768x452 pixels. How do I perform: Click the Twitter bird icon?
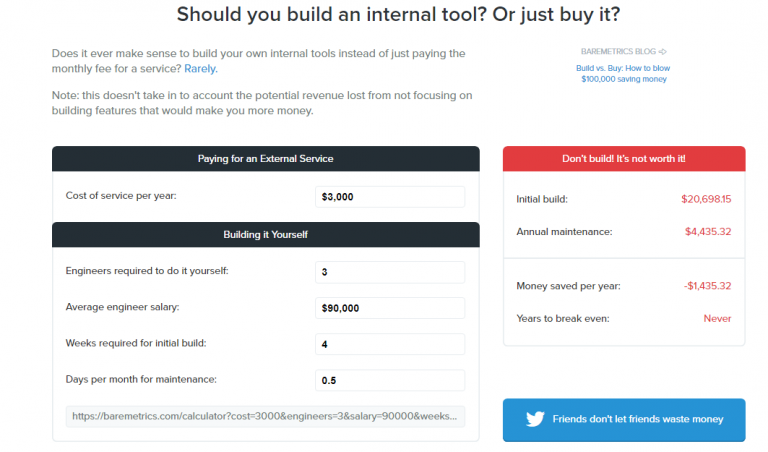tap(532, 419)
